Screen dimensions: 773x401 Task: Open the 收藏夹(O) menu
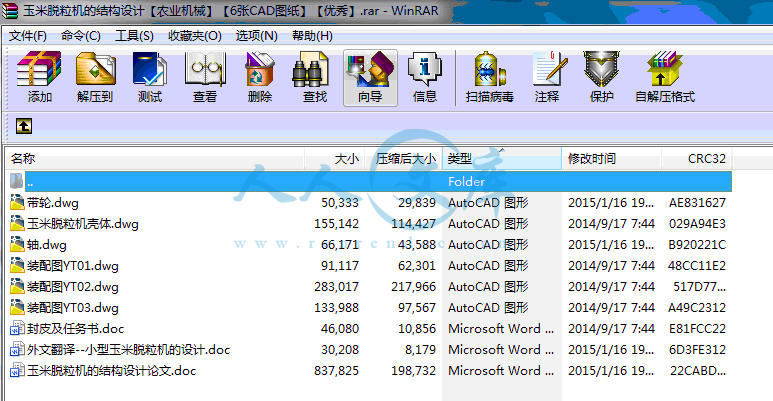pyautogui.click(x=194, y=36)
